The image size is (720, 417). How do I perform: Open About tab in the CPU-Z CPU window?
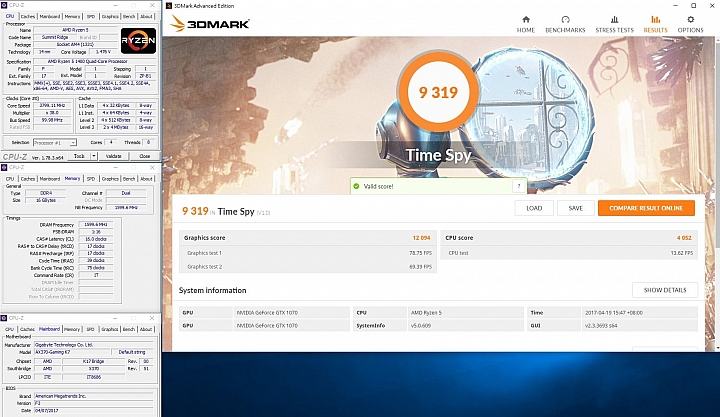coord(146,17)
